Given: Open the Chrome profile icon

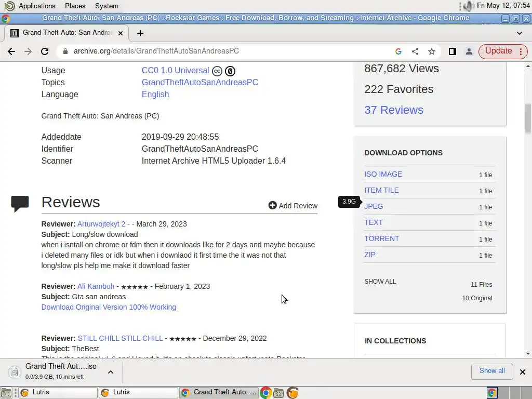Looking at the screenshot, I should pyautogui.click(x=469, y=51).
